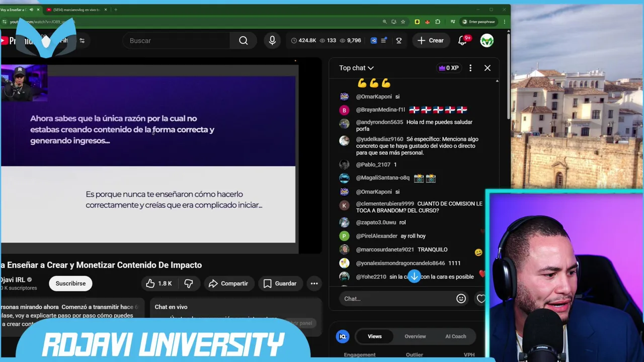644x362 pixels.
Task: Click @BrayanMedina-f1l username in chat
Action: tap(380, 110)
